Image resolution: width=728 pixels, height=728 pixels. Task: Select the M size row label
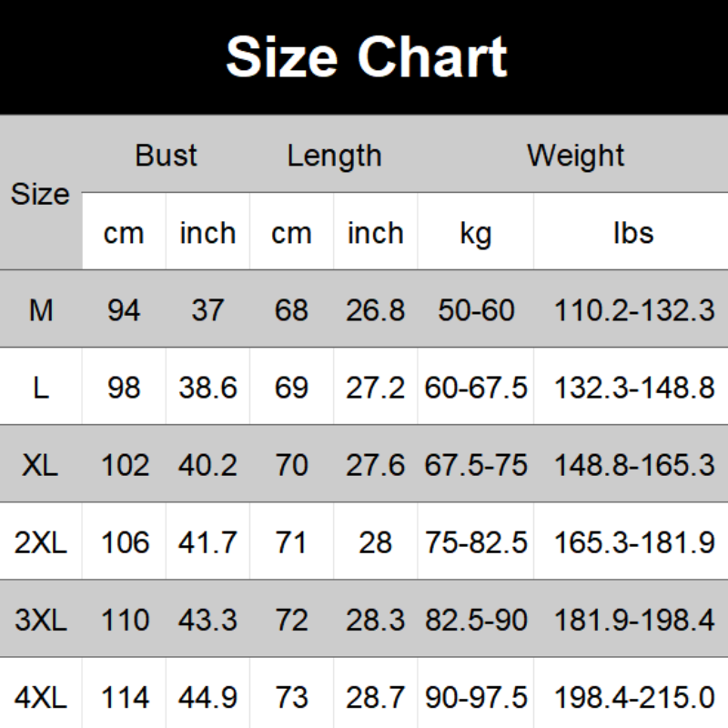[x=41, y=310]
